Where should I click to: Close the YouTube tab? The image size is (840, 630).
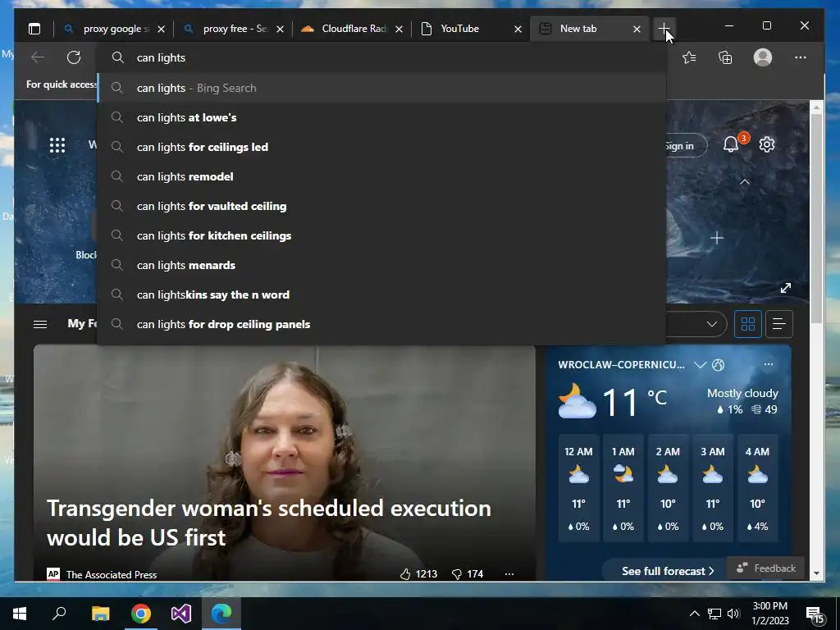coord(518,29)
